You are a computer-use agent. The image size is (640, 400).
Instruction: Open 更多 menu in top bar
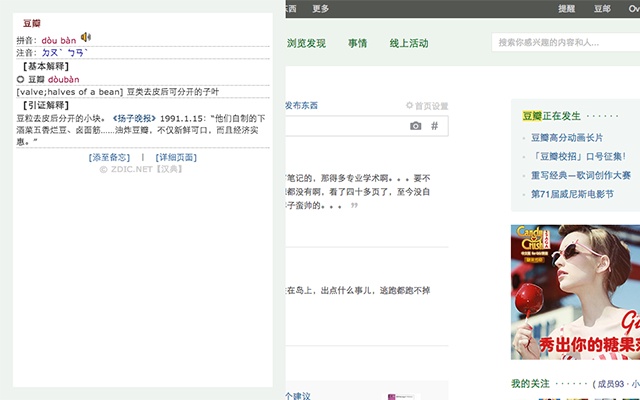coord(320,9)
